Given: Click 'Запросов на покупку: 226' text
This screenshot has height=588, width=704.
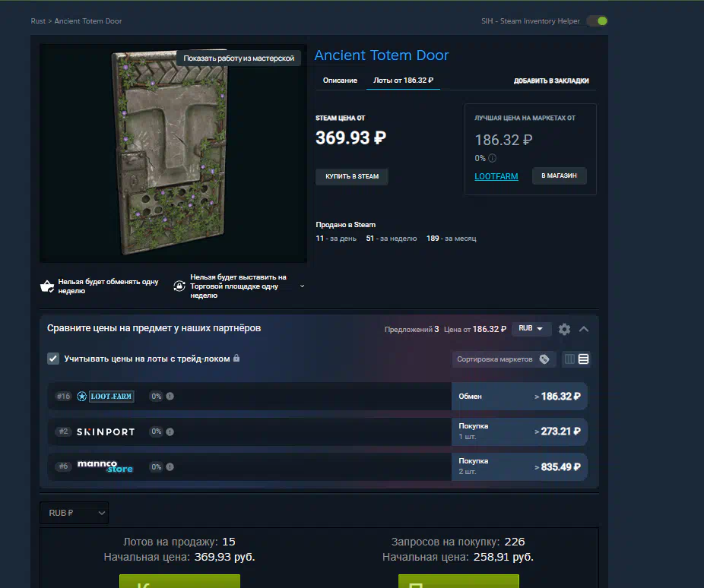Looking at the screenshot, I should coord(458,542).
